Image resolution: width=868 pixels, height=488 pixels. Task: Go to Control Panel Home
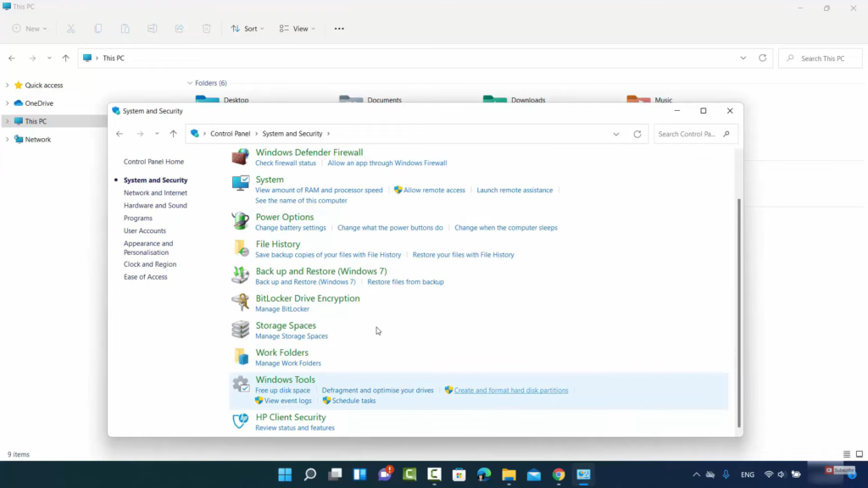[153, 162]
